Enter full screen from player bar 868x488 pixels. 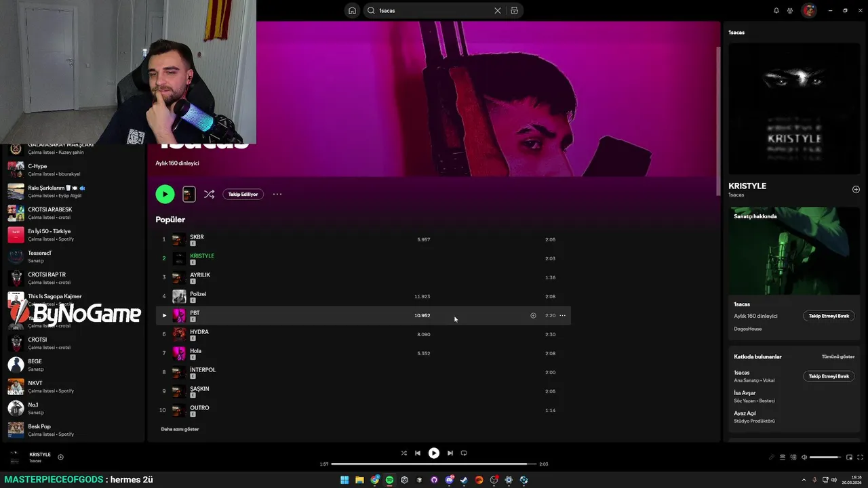(x=861, y=457)
